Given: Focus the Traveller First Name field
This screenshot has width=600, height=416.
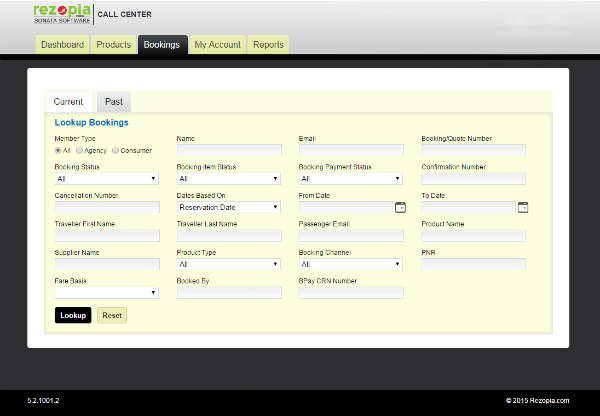Looking at the screenshot, I should [106, 236].
